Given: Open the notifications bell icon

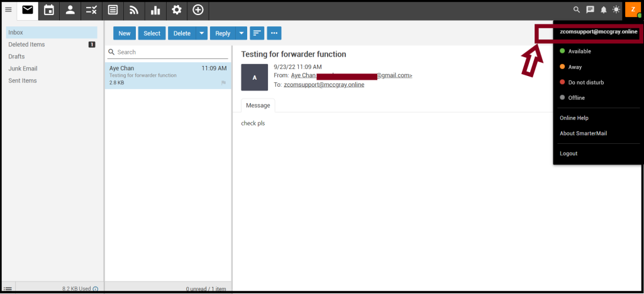Looking at the screenshot, I should tap(603, 10).
